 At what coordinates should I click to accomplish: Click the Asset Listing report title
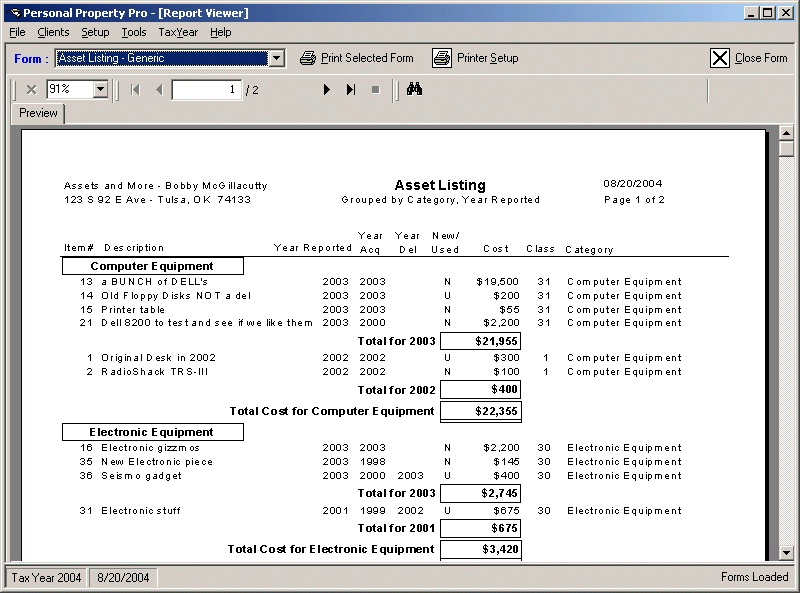440,185
